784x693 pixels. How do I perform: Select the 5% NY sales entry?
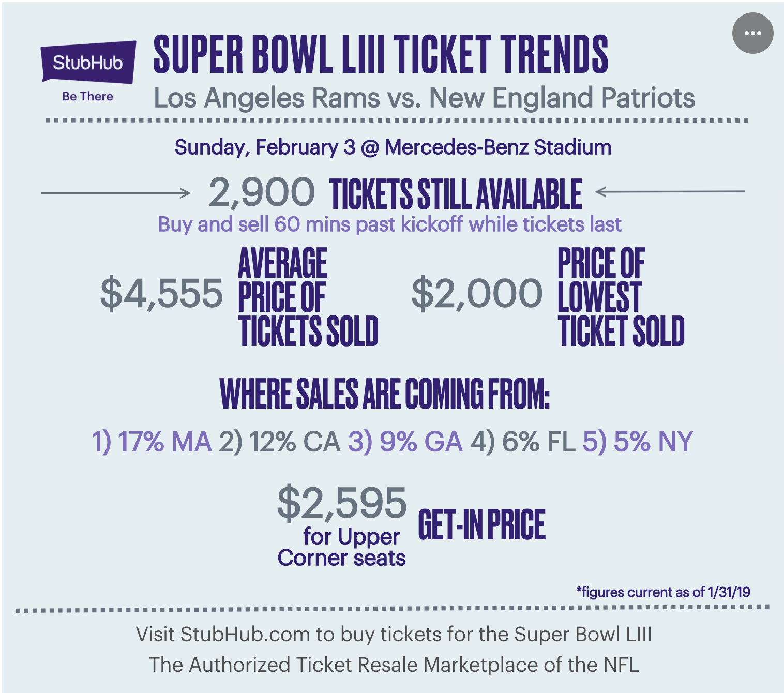tap(638, 442)
